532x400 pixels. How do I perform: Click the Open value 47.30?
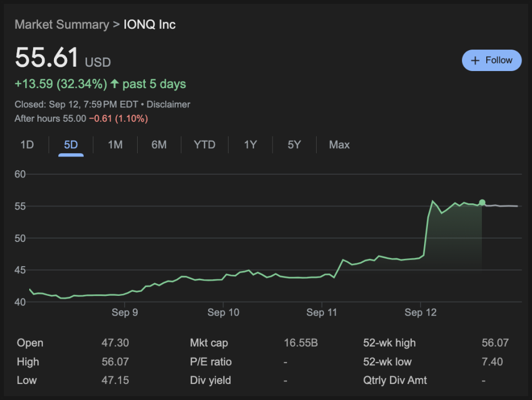tap(115, 343)
